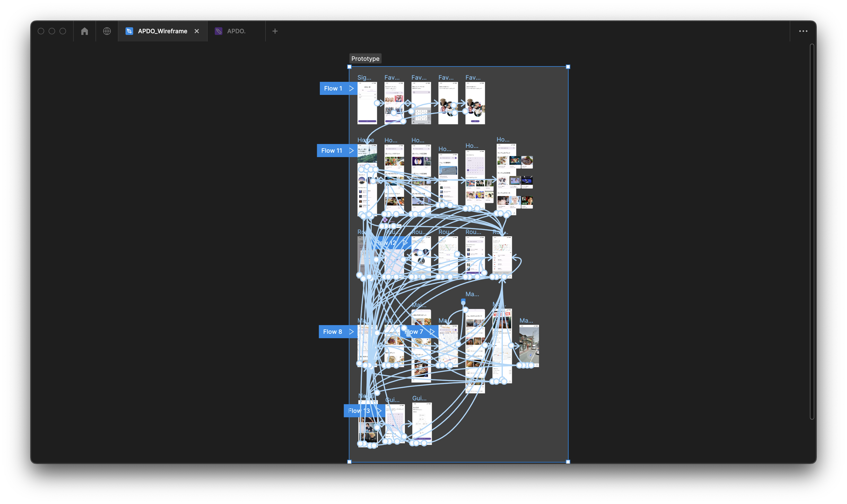Open the globe Community icon
Viewport: 847px width, 504px height.
pyautogui.click(x=107, y=31)
